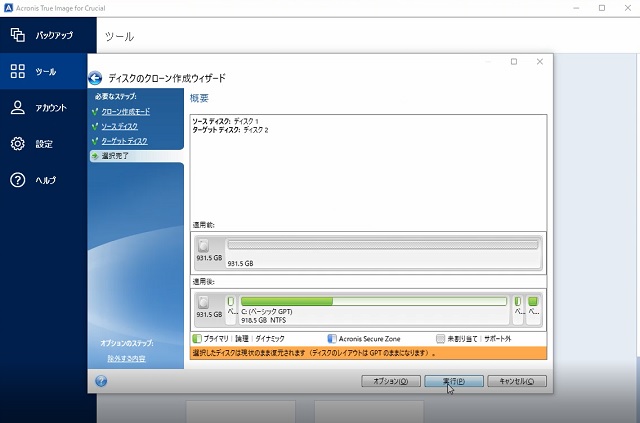
Task: Go to the ターゲット ディスク step
Action: [x=124, y=141]
